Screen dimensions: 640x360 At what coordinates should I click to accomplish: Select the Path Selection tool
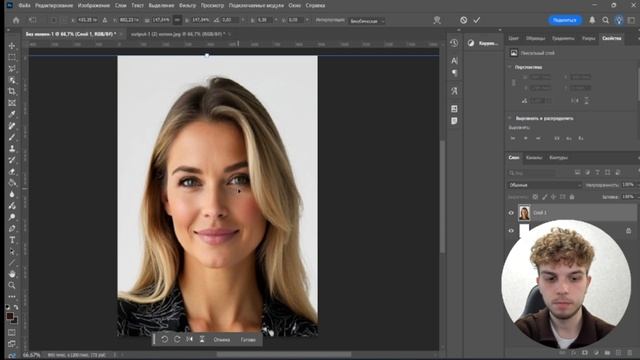click(x=12, y=251)
